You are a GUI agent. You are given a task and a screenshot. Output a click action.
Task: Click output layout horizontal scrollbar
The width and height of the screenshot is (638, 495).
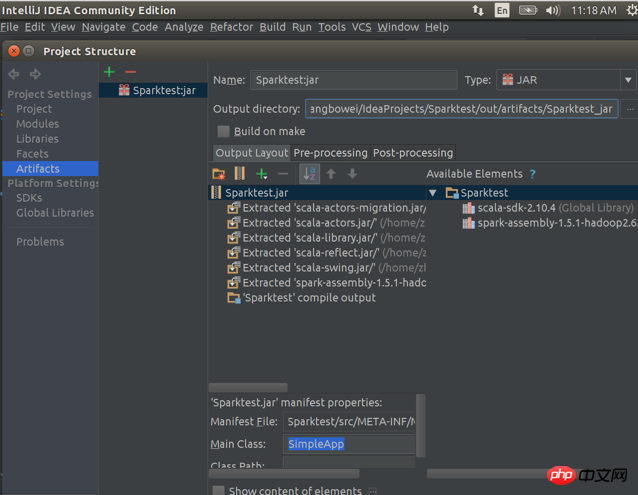pos(248,387)
